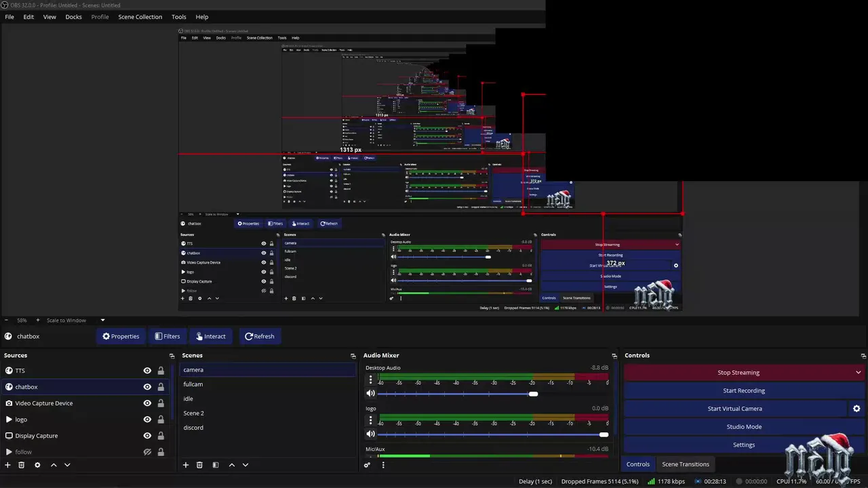Screen dimensions: 868x488
Task: Remove selected source with trash icon
Action: [22, 465]
